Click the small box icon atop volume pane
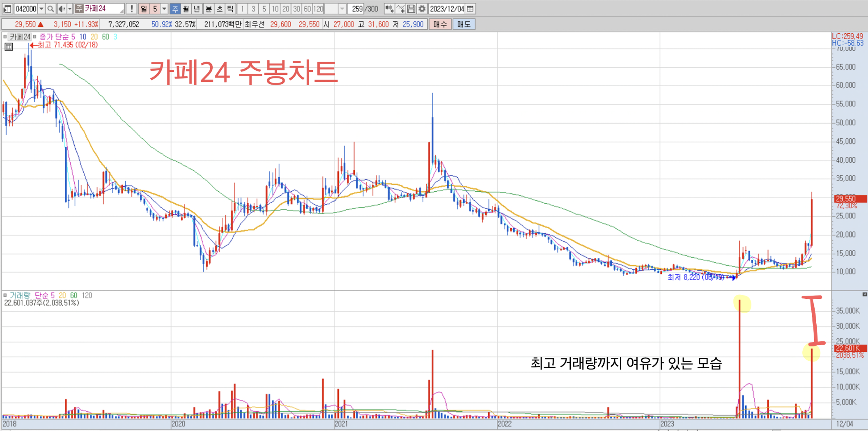The image size is (868, 431). 864,294
